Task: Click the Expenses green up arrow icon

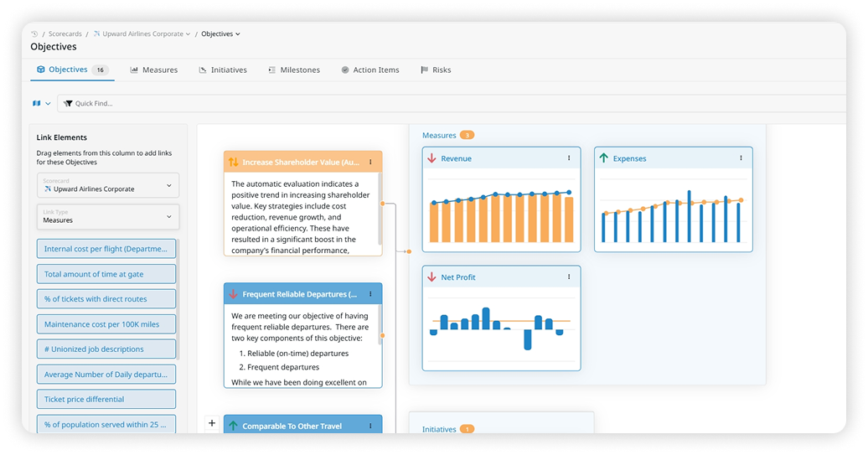Action: 604,158
